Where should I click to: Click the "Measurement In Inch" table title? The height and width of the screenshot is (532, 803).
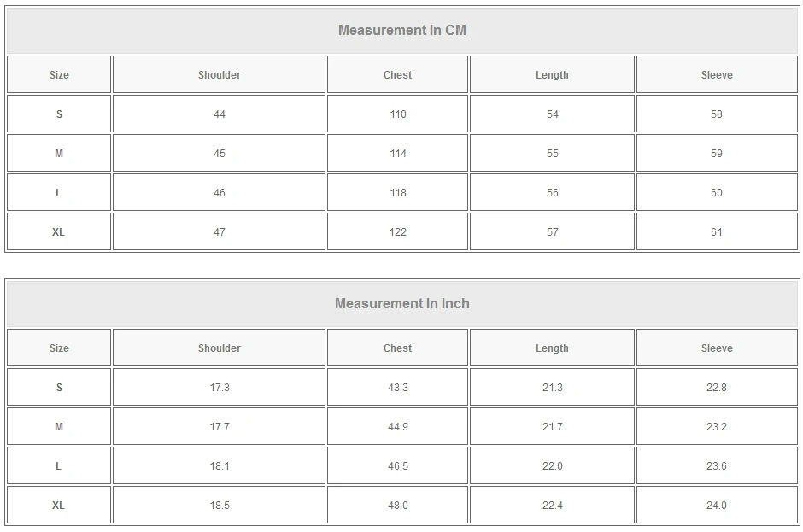(x=401, y=304)
